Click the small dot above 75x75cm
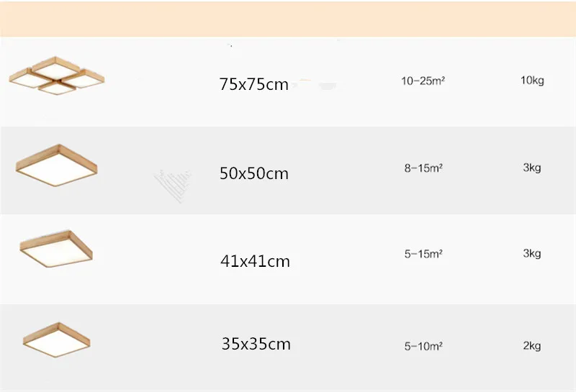This screenshot has width=576, height=392. coord(231,45)
